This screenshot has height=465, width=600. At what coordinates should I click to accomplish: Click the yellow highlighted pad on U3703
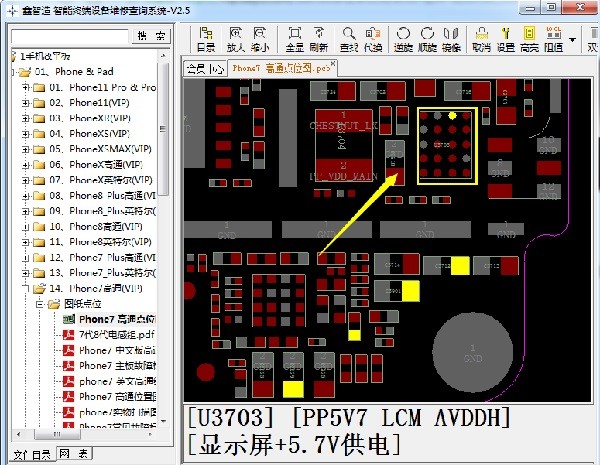pyautogui.click(x=452, y=115)
